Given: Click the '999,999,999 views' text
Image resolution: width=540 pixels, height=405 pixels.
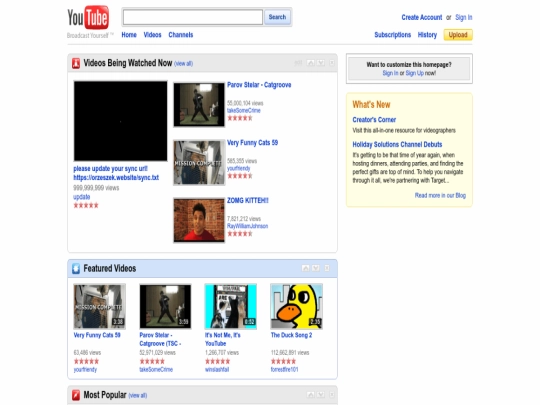Looking at the screenshot, I should tap(96, 188).
